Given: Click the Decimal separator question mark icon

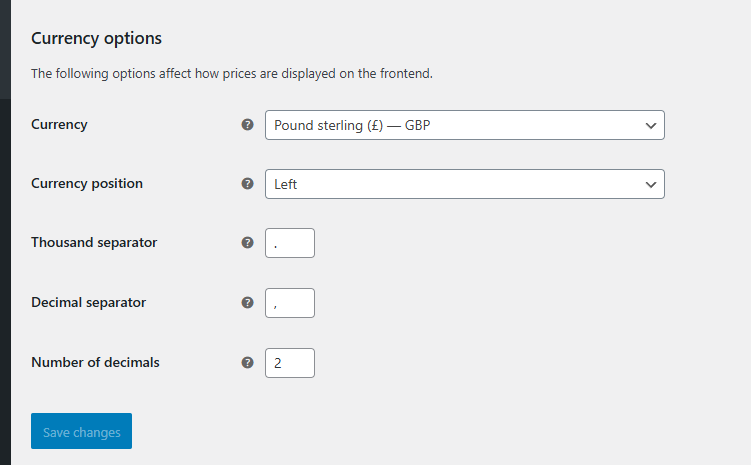Looking at the screenshot, I should tap(247, 302).
